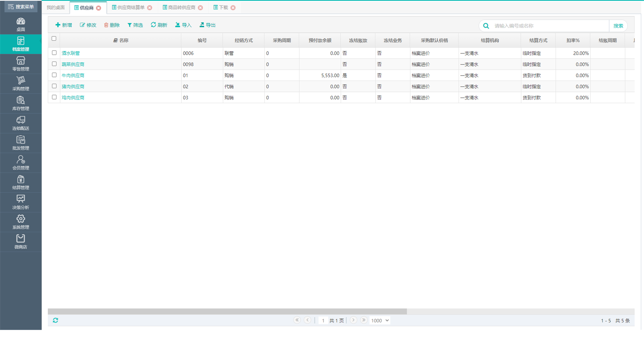The height and width of the screenshot is (350, 644).
Task: Open 系统管理 settings in the sidebar
Action: (21, 222)
